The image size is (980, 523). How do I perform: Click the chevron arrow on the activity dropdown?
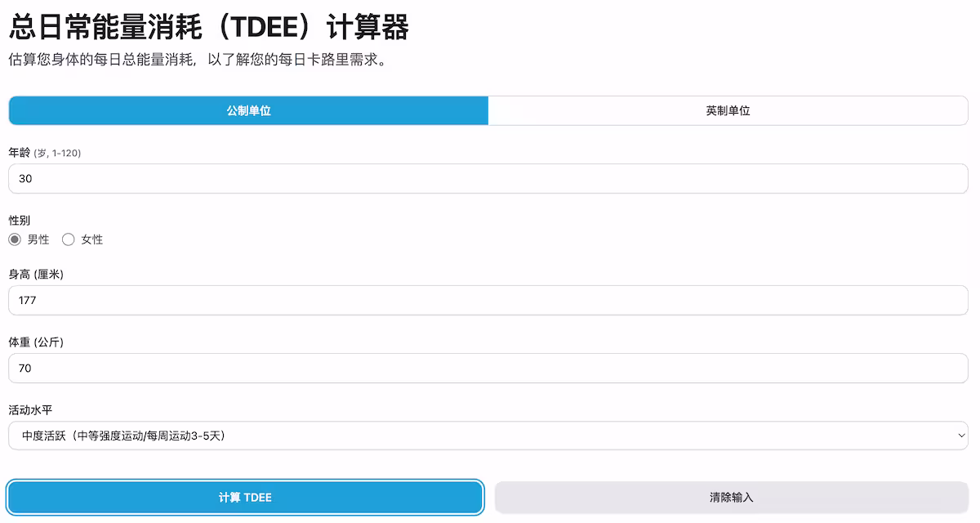[x=960, y=436]
